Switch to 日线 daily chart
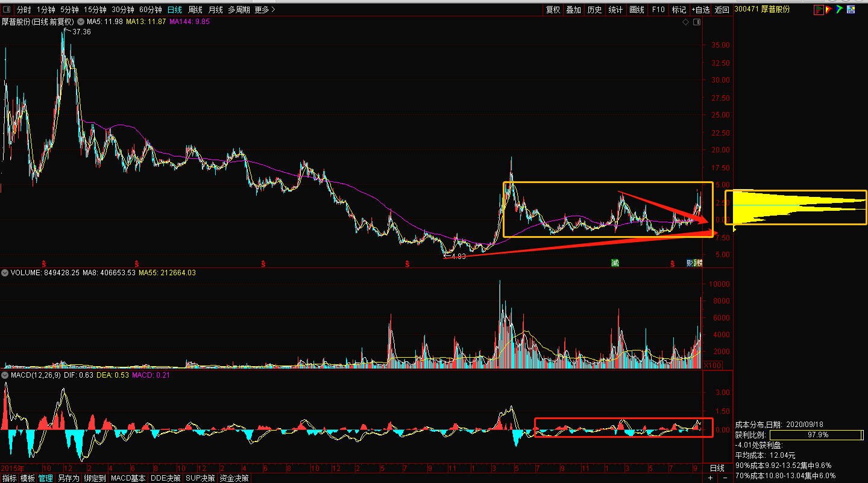 [x=175, y=10]
